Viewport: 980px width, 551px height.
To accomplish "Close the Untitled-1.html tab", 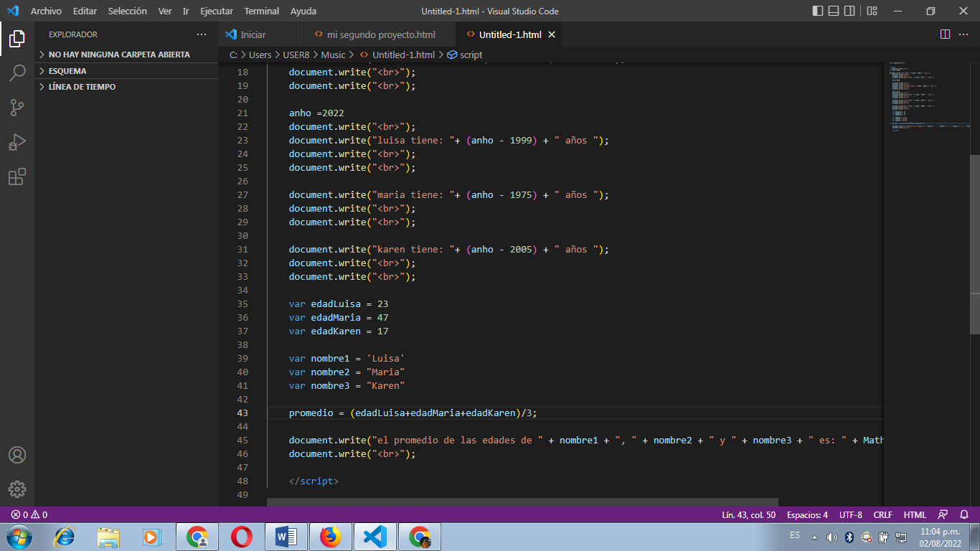I will tap(552, 34).
